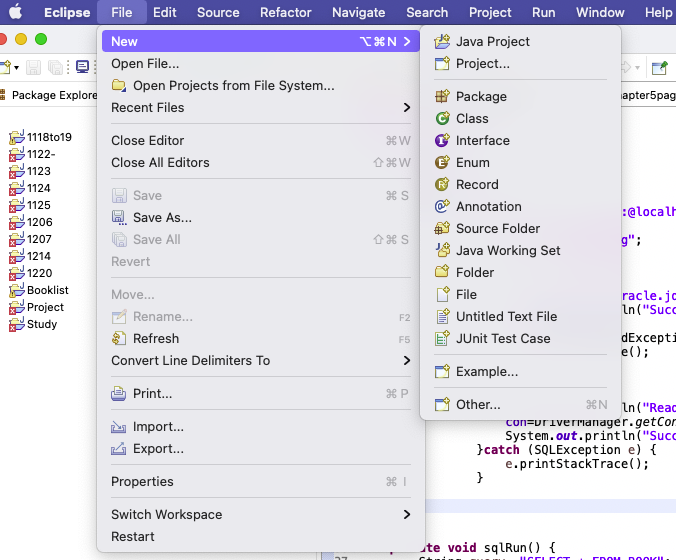
Task: Click the JUnit Test Case icon
Action: click(442, 338)
